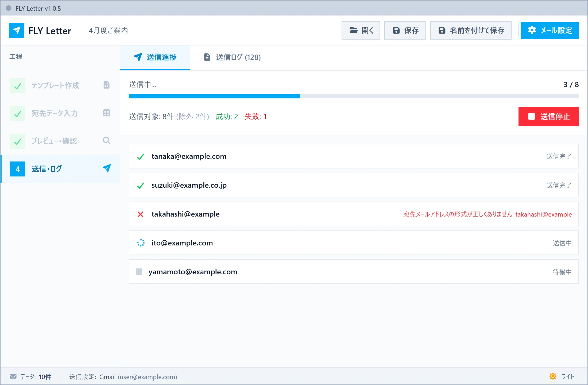Click the success checkmark for tanaka@example.com
Image resolution: width=588 pixels, height=385 pixels.
pyautogui.click(x=141, y=157)
